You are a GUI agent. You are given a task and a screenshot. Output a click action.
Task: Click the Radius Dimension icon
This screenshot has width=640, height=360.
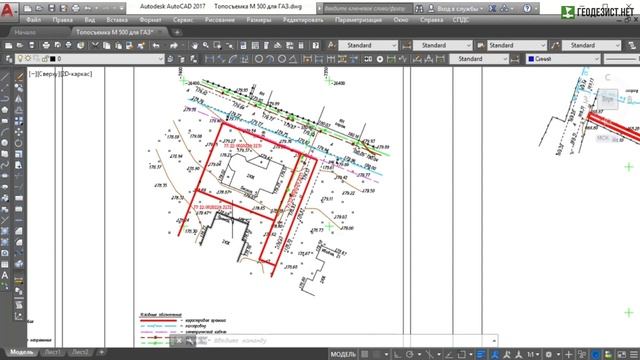pyautogui.click(x=259, y=59)
